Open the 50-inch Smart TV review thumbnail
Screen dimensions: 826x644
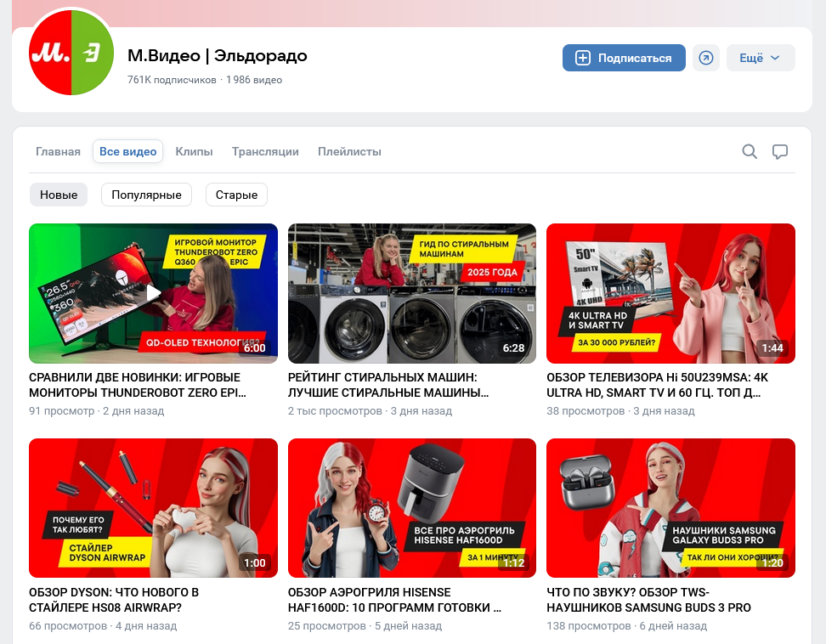point(670,293)
